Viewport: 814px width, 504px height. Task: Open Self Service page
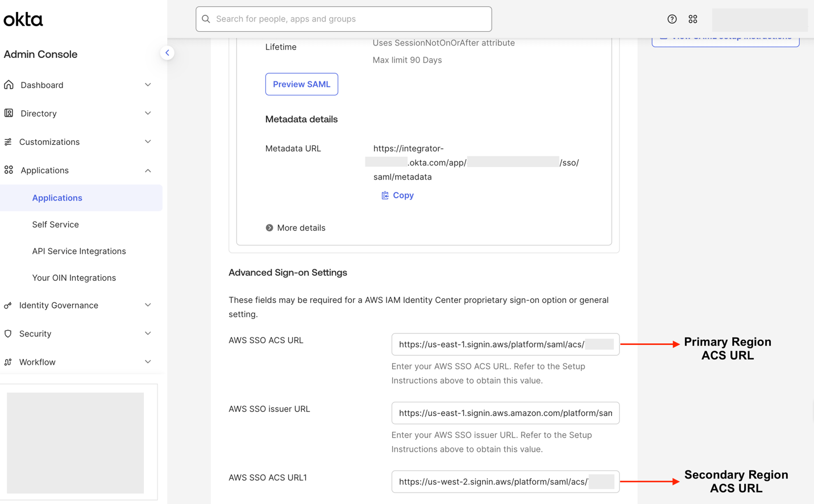tap(56, 224)
